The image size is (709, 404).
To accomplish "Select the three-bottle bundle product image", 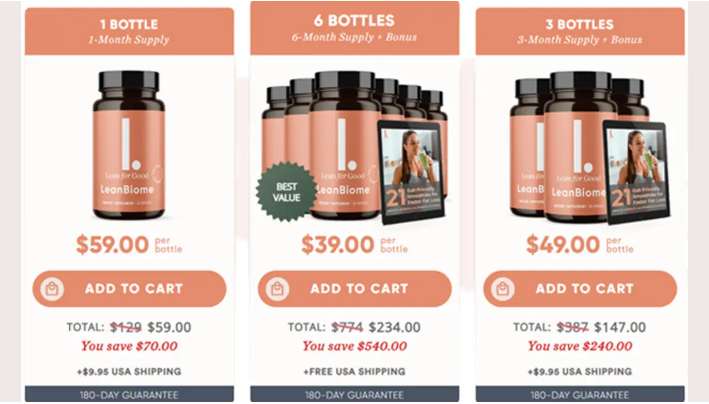I will point(588,147).
